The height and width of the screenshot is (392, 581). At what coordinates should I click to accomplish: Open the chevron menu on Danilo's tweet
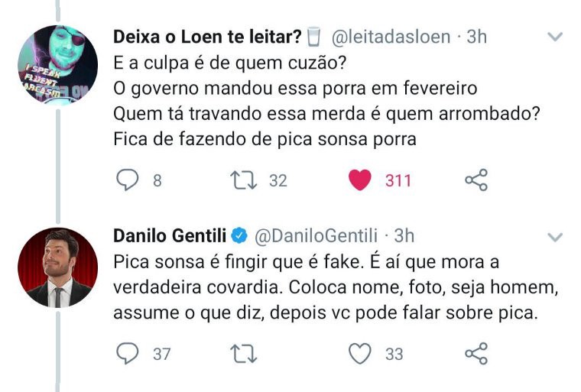pos(556,235)
